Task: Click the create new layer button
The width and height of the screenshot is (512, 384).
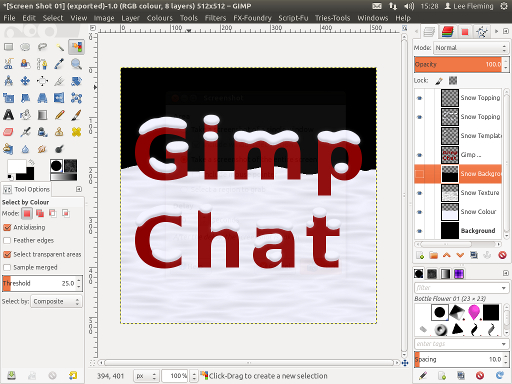Action: click(420, 255)
